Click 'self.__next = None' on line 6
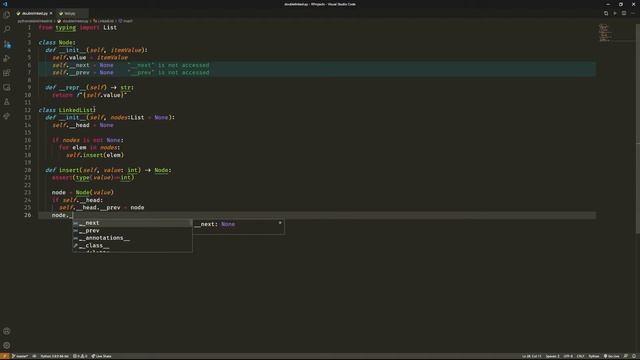This screenshot has width=640, height=360. coord(83,65)
